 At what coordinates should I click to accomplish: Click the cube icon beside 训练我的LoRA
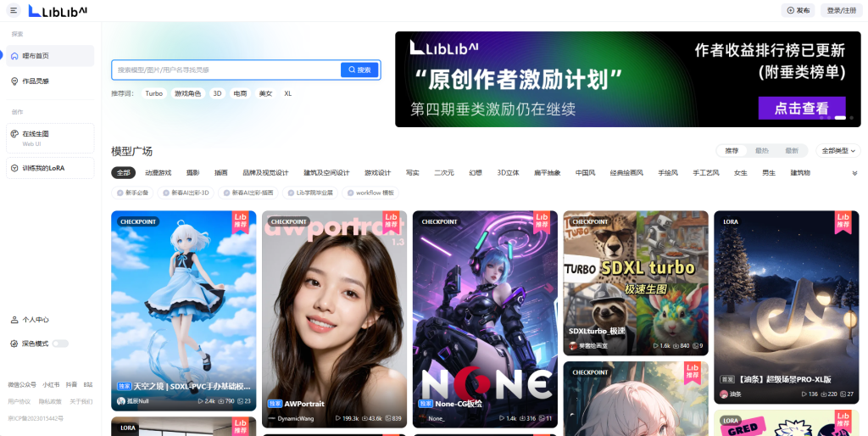(15, 168)
